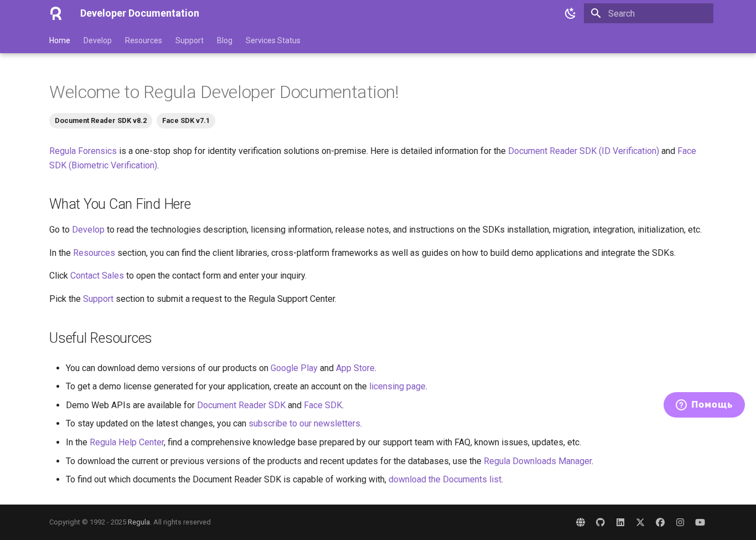Open Face SDK (Biometric Verification) link

pos(103,165)
